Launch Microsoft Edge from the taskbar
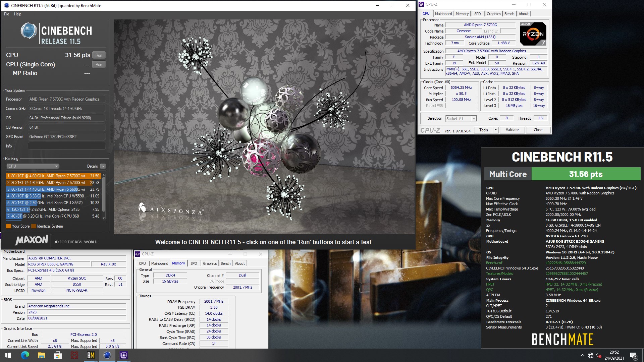The image size is (644, 362). 25,355
